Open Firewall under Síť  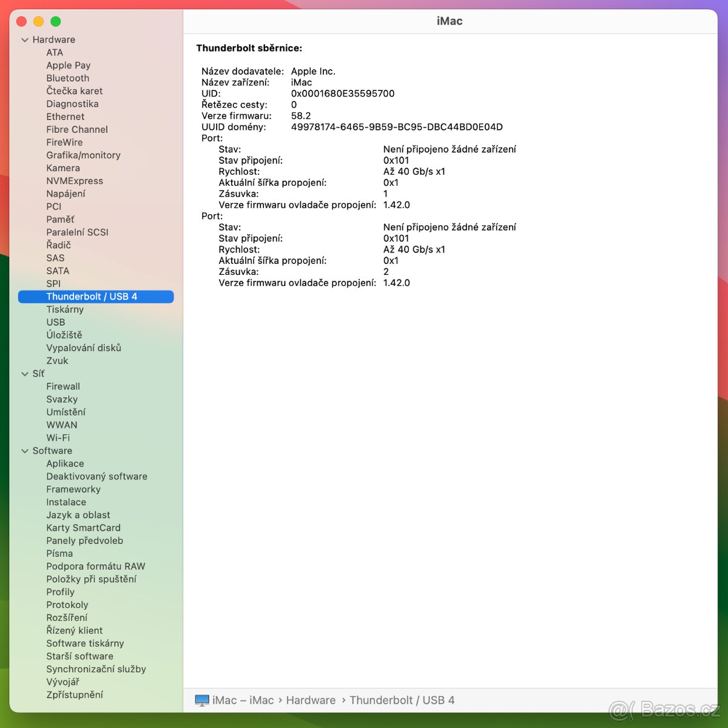(63, 386)
